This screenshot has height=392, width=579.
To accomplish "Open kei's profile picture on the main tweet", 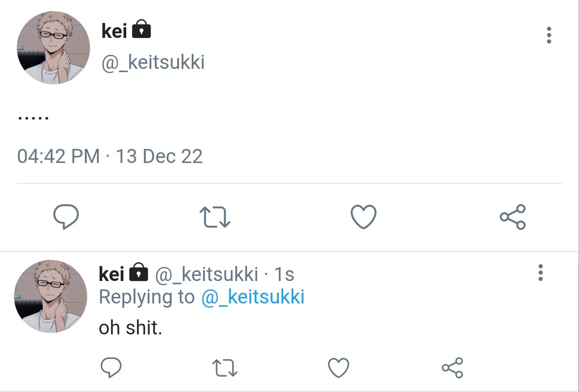I will (x=53, y=48).
